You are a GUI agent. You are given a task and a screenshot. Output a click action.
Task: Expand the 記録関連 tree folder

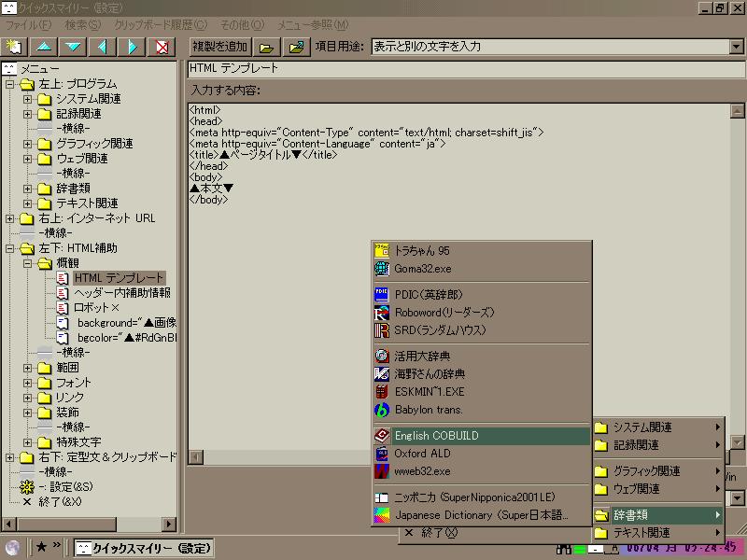point(28,114)
